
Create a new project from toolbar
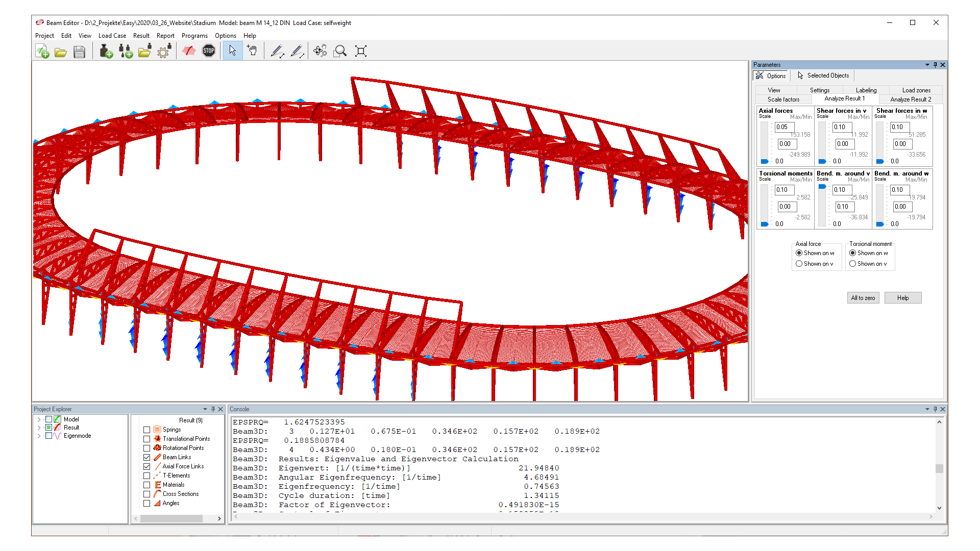(x=42, y=52)
